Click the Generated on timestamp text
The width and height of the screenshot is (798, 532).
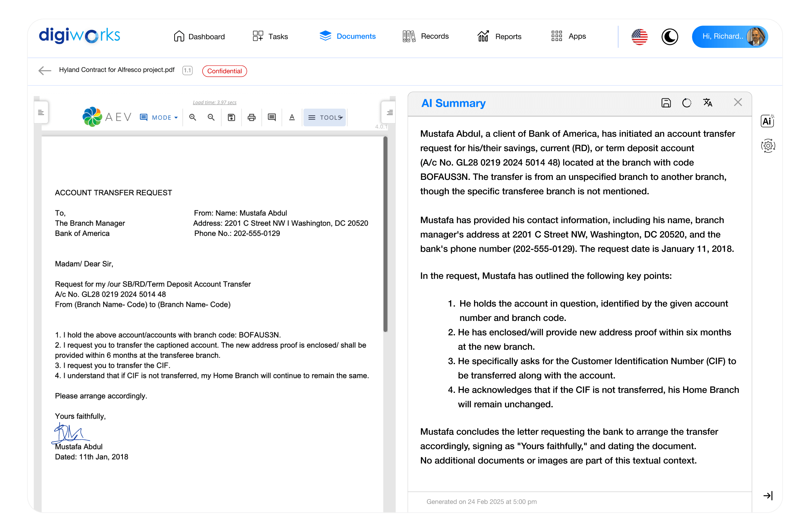pyautogui.click(x=481, y=501)
